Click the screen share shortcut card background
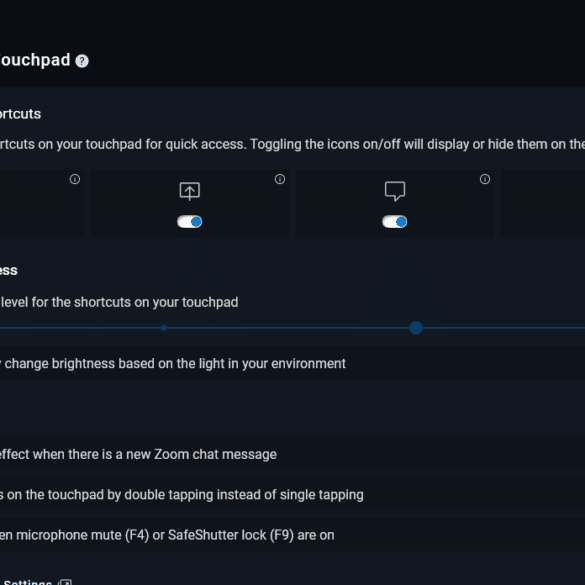The height and width of the screenshot is (585, 585). [190, 203]
